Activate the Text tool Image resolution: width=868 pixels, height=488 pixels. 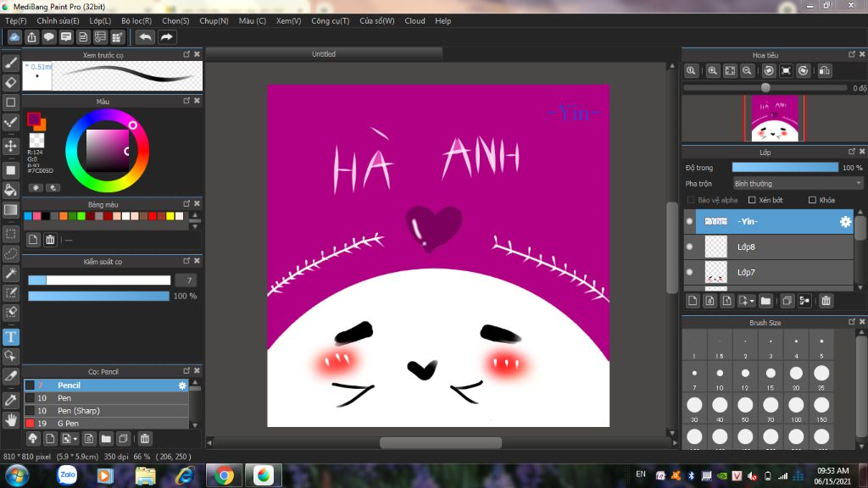pyautogui.click(x=11, y=337)
